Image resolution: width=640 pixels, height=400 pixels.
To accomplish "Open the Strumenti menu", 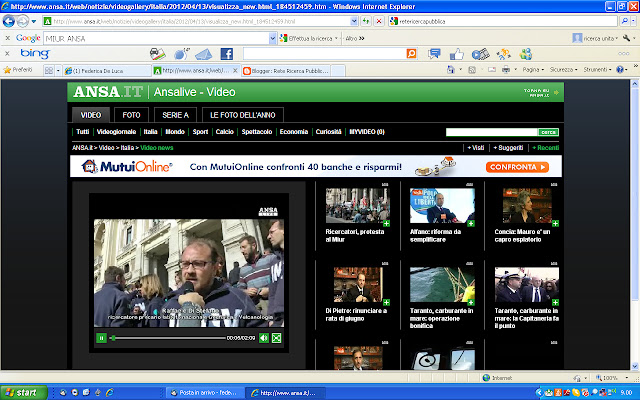I will pos(597,69).
